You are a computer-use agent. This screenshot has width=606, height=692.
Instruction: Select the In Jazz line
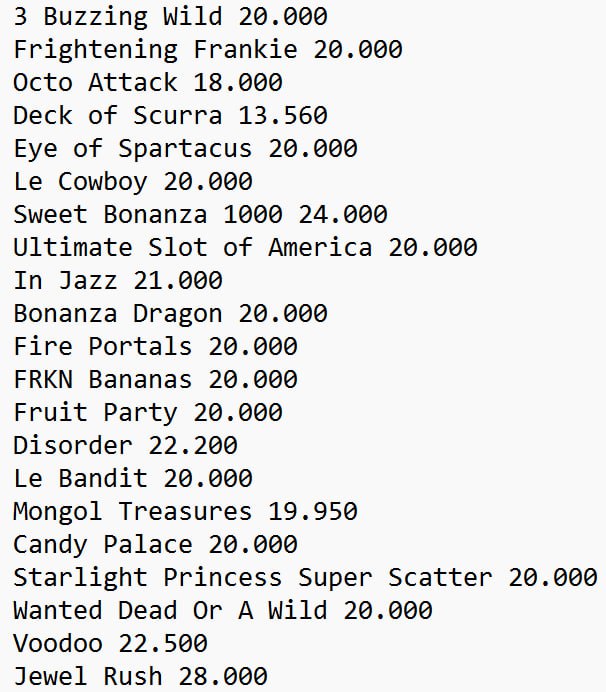tap(117, 281)
